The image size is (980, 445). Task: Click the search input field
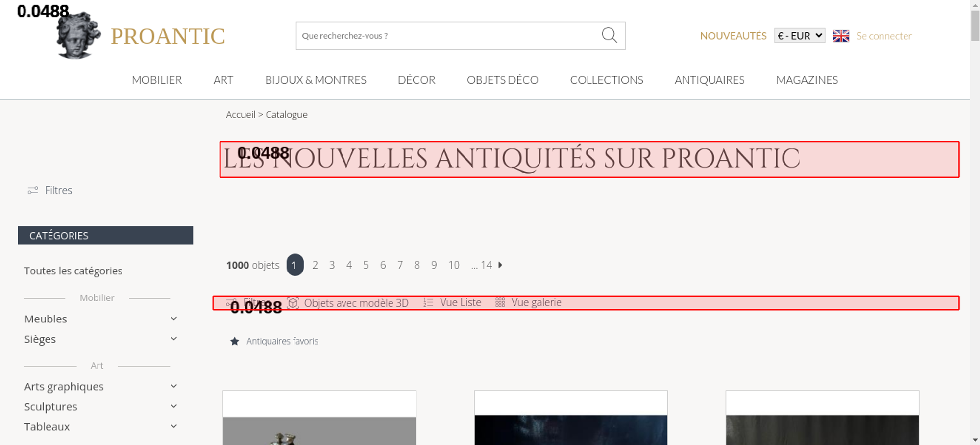click(x=446, y=36)
